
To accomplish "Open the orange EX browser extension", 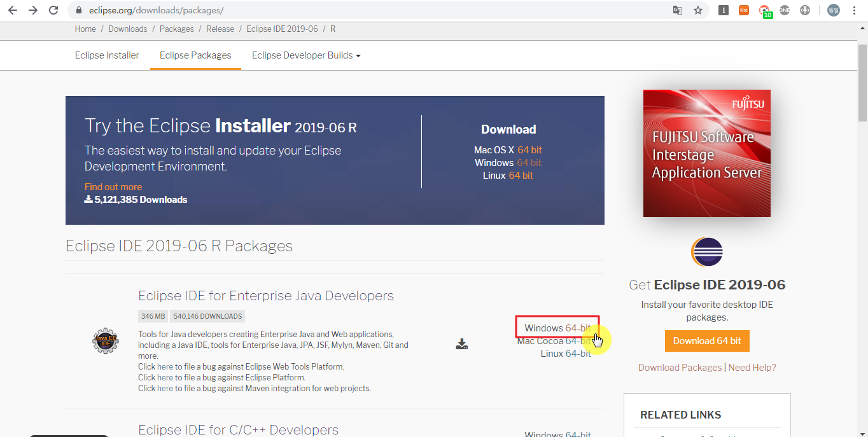I will (744, 10).
